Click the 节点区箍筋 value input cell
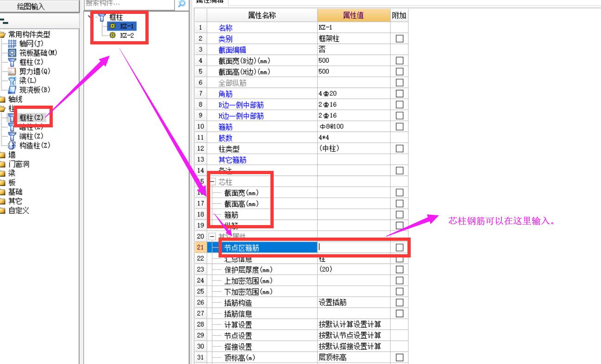Image resolution: width=601 pixels, height=364 pixels. 354,247
